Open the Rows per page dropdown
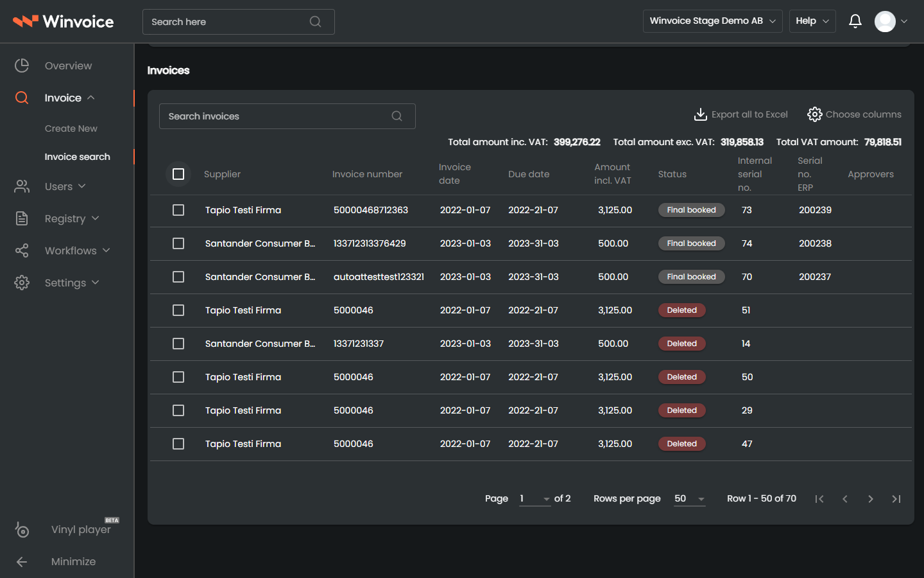This screenshot has width=924, height=578. point(690,499)
